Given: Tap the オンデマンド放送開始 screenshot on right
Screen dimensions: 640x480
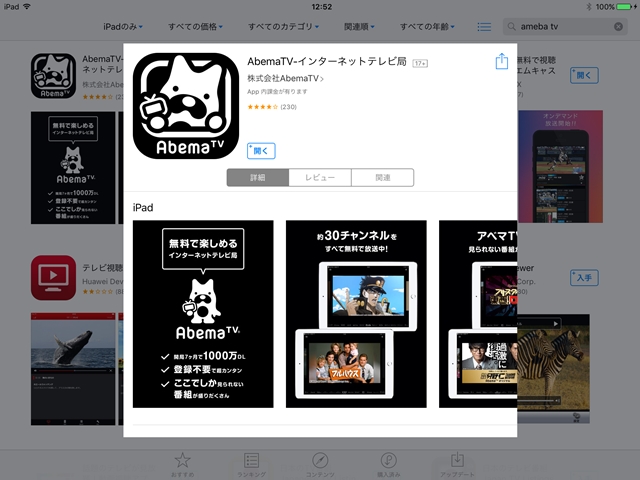Looking at the screenshot, I should (x=560, y=167).
